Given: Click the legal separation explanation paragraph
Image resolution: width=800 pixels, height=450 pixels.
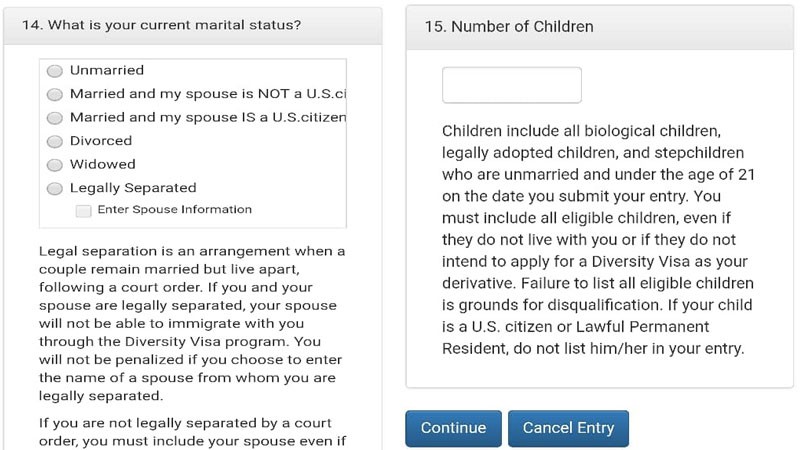Looking at the screenshot, I should (192, 323).
